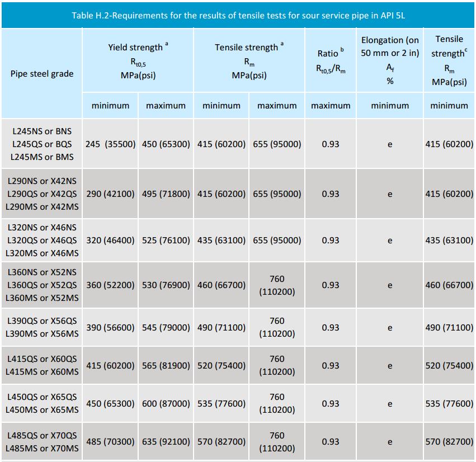Click the '495 (71800)' yield maximum value

[x=166, y=194]
